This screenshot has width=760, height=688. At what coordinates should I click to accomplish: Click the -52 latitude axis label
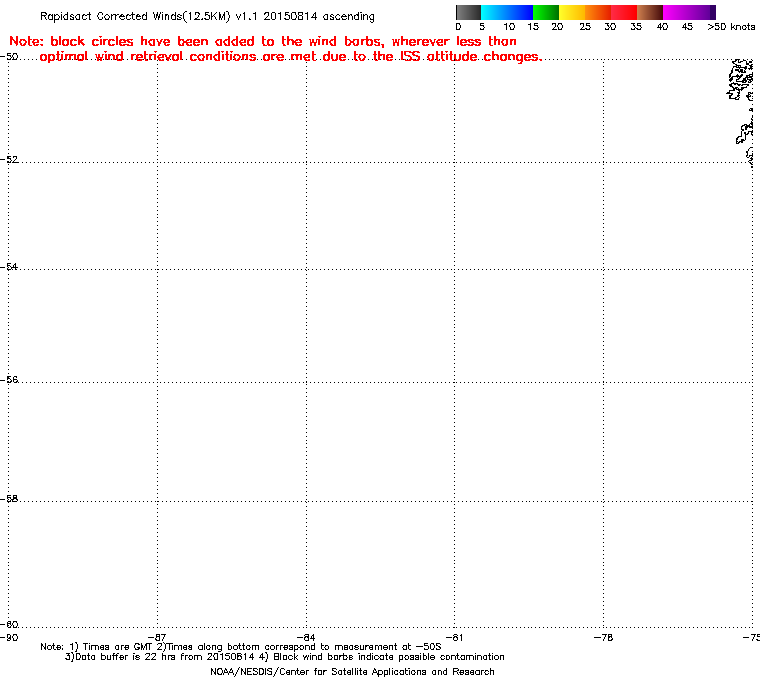click(x=9, y=160)
